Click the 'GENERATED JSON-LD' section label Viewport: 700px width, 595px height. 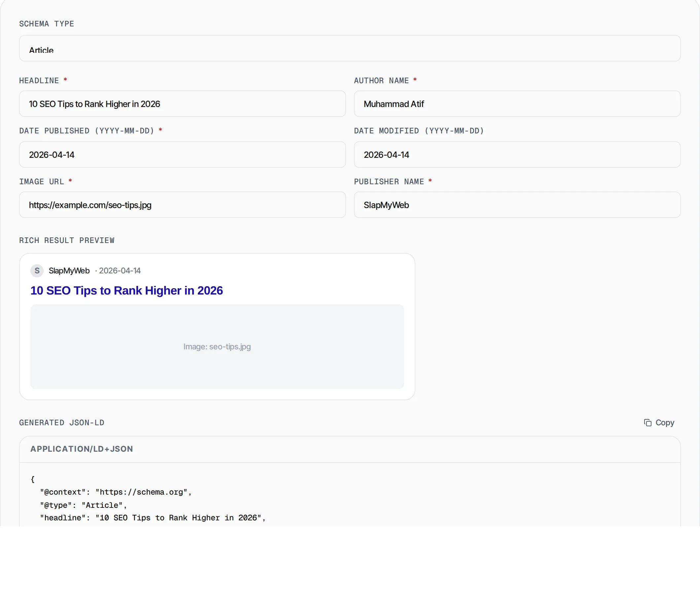pos(62,423)
